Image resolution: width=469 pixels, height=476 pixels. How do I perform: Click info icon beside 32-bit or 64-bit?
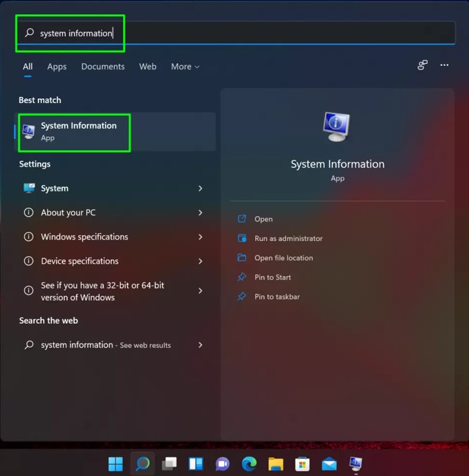(28, 291)
